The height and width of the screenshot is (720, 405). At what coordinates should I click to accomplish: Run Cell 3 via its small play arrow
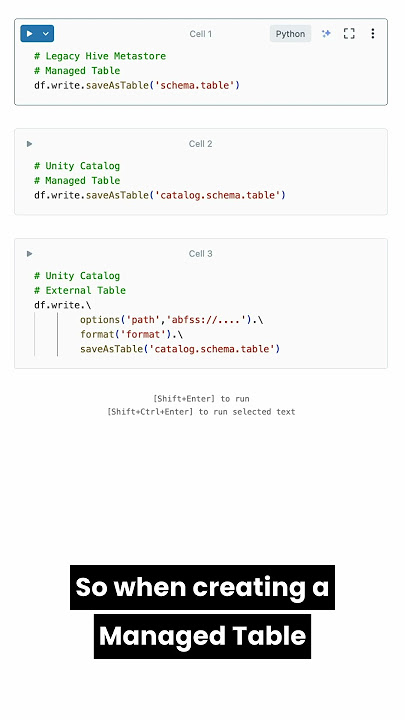29,253
